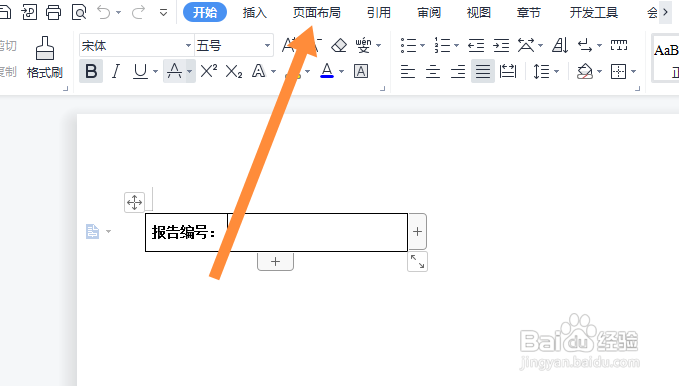The image size is (679, 386).
Task: Add row with bottom plus button
Action: tap(275, 262)
